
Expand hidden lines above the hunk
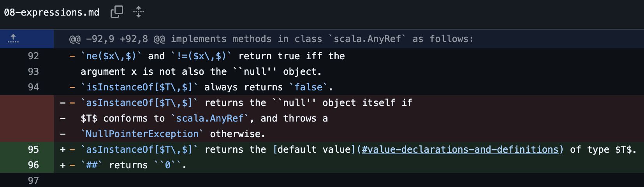pos(13,39)
